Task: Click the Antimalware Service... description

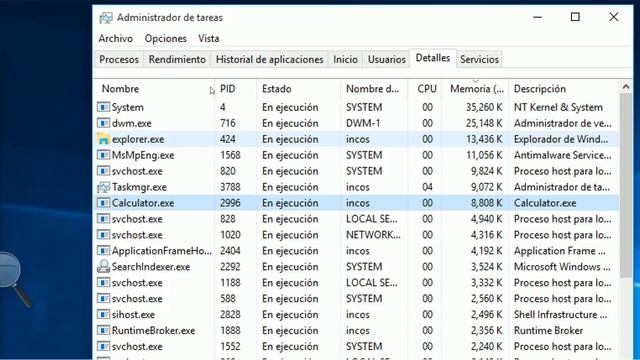Action: (562, 155)
